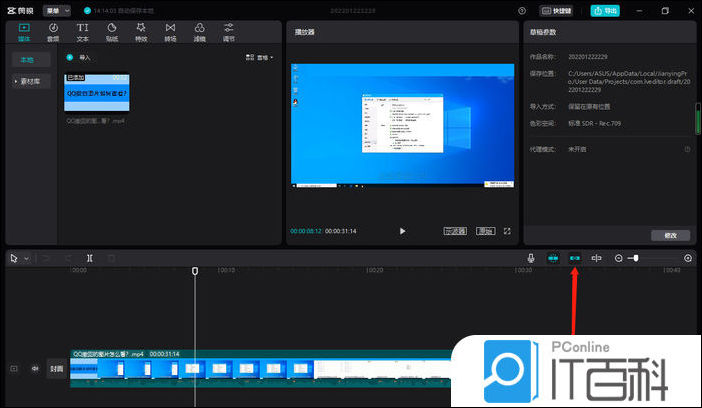Mute the video track audio
Image resolution: width=702 pixels, height=408 pixels.
35,368
